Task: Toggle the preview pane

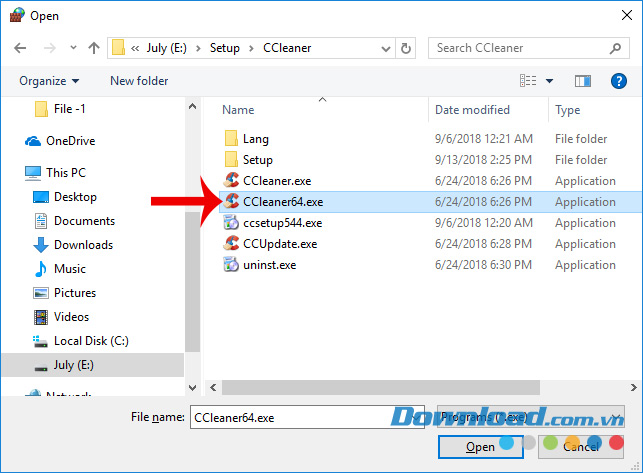Action: point(583,81)
